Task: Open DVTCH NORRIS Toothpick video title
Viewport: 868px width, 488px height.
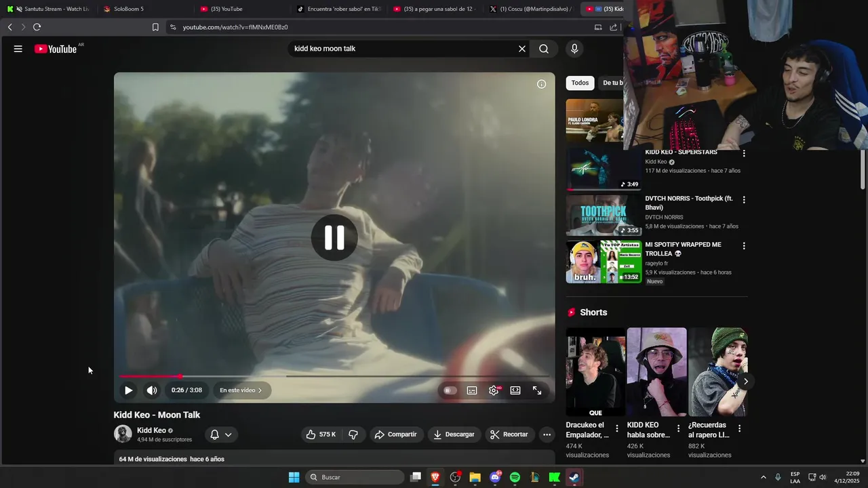Action: click(688, 203)
